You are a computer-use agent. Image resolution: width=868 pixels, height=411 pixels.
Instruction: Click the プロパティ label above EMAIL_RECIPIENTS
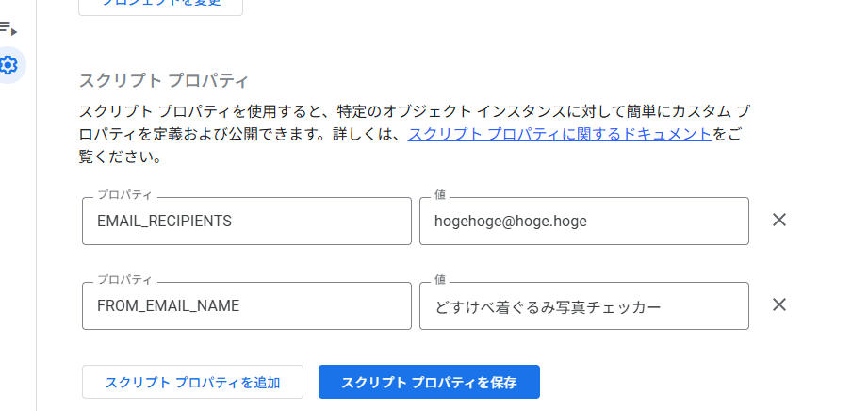pos(124,196)
